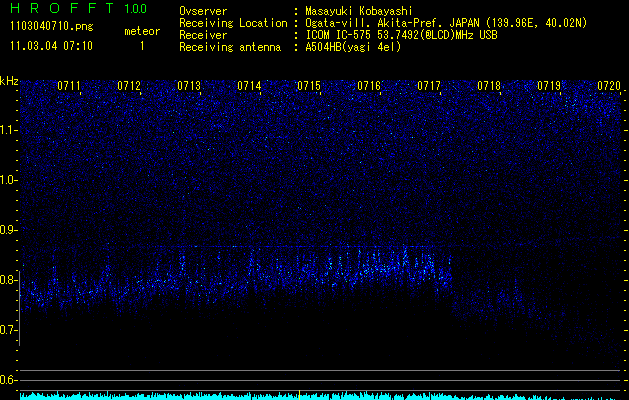Click the 1.0 kHz axis label
The height and width of the screenshot is (400, 629).
[9, 180]
